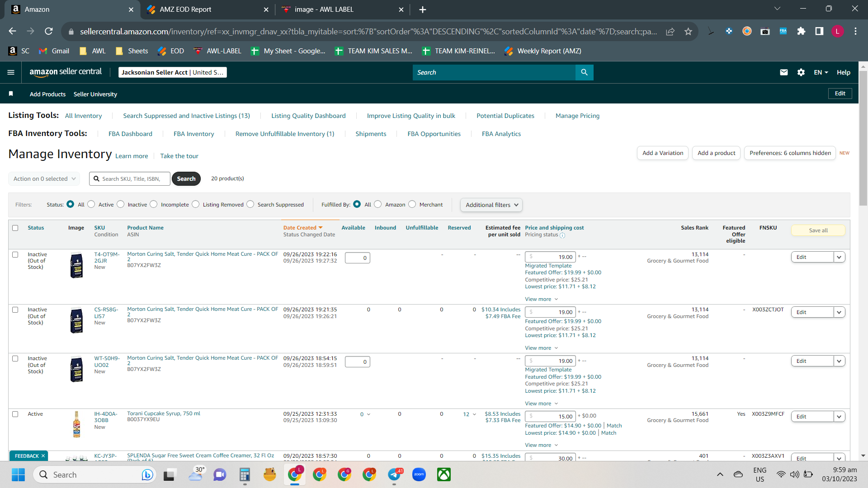The width and height of the screenshot is (868, 488).
Task: Toggle the browser side panel icon
Action: click(x=819, y=31)
